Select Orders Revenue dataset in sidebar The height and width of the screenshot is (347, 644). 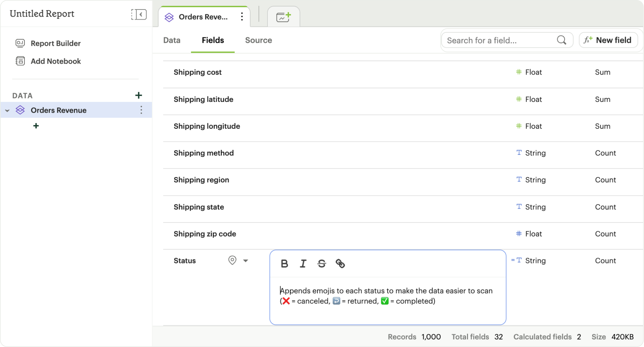(58, 110)
